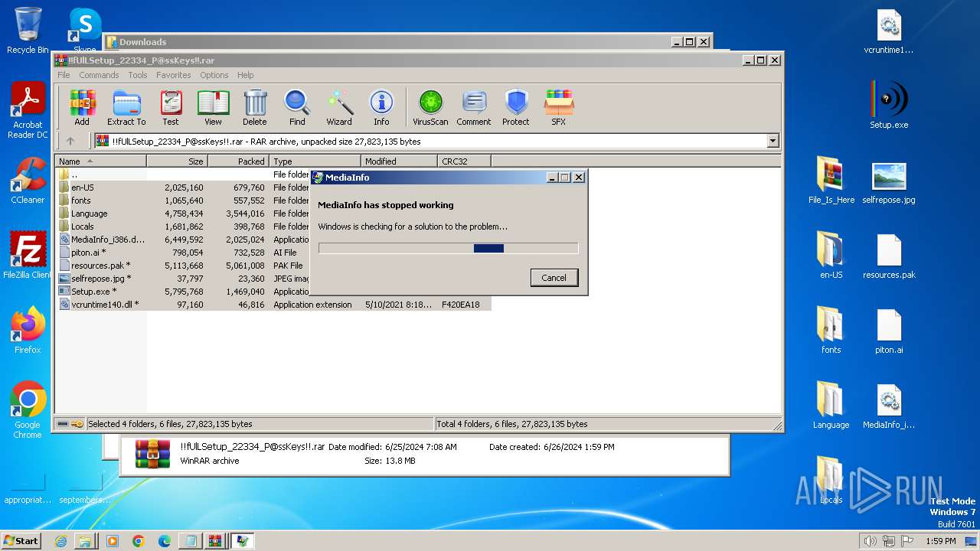Image resolution: width=980 pixels, height=551 pixels.
Task: Open the File menu
Action: point(64,75)
